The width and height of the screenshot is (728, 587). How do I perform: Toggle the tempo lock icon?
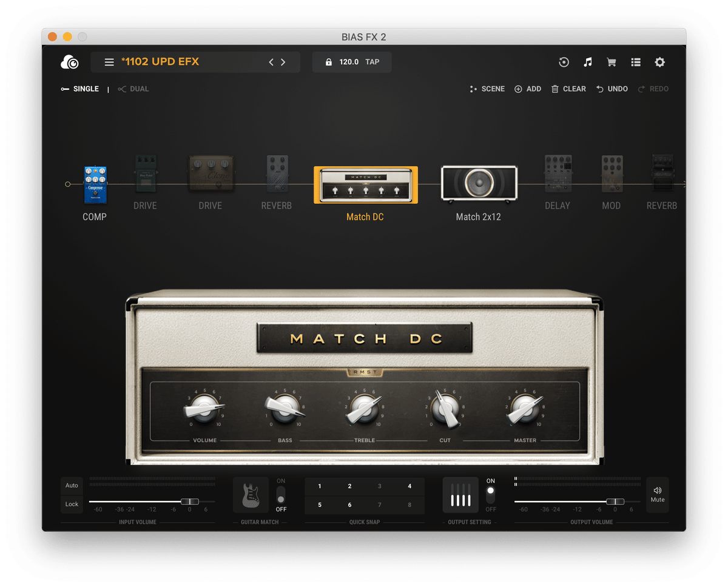(x=329, y=62)
